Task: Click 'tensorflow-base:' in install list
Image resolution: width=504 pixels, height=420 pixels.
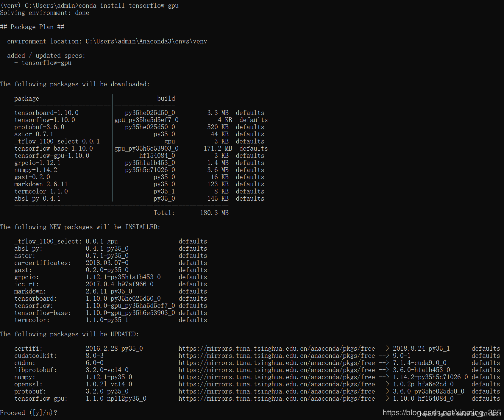Action: click(43, 313)
